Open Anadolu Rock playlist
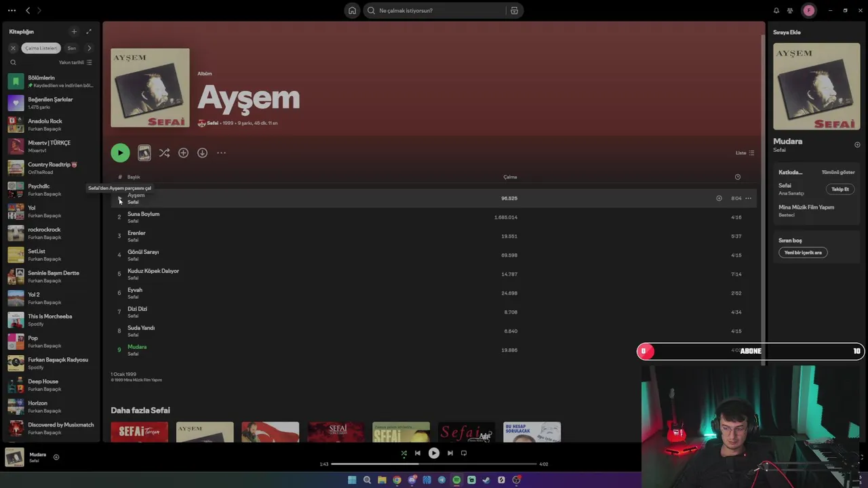 pos(50,125)
